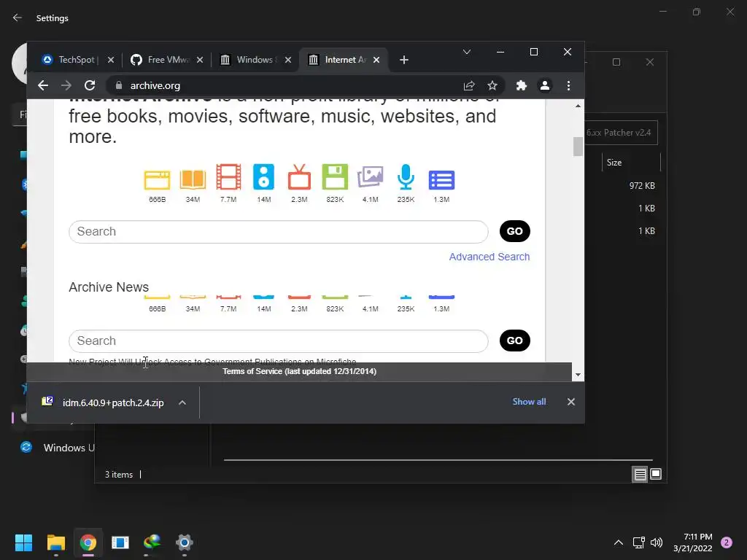This screenshot has height=560, width=747.
Task: Open Settings gear in the taskbar
Action: (x=185, y=542)
